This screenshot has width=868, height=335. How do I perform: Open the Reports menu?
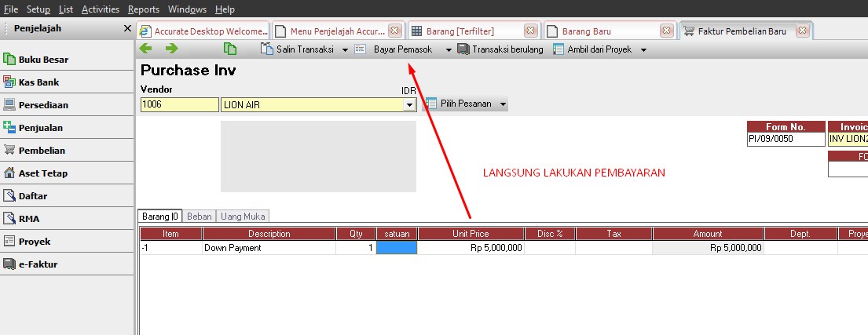pos(143,9)
